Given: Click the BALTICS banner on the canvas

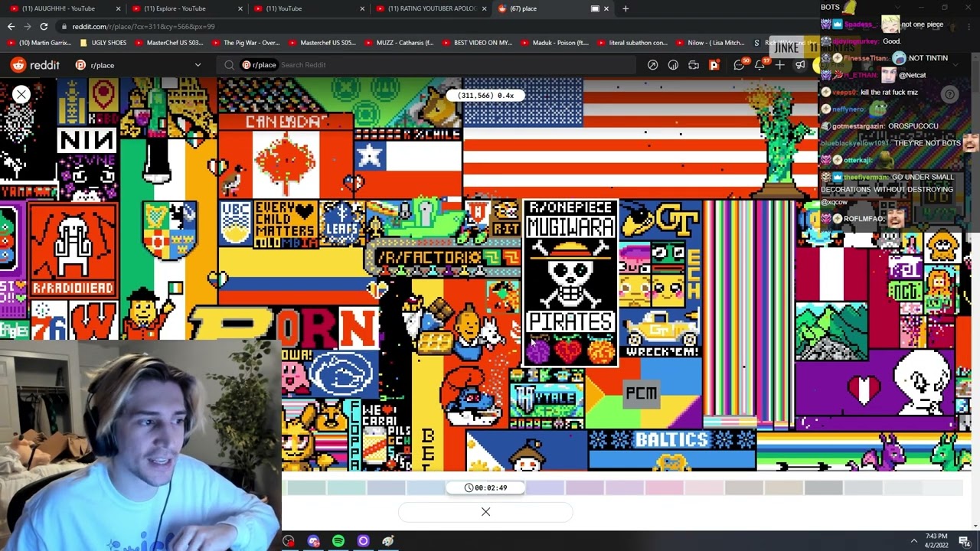Looking at the screenshot, I should click(671, 439).
